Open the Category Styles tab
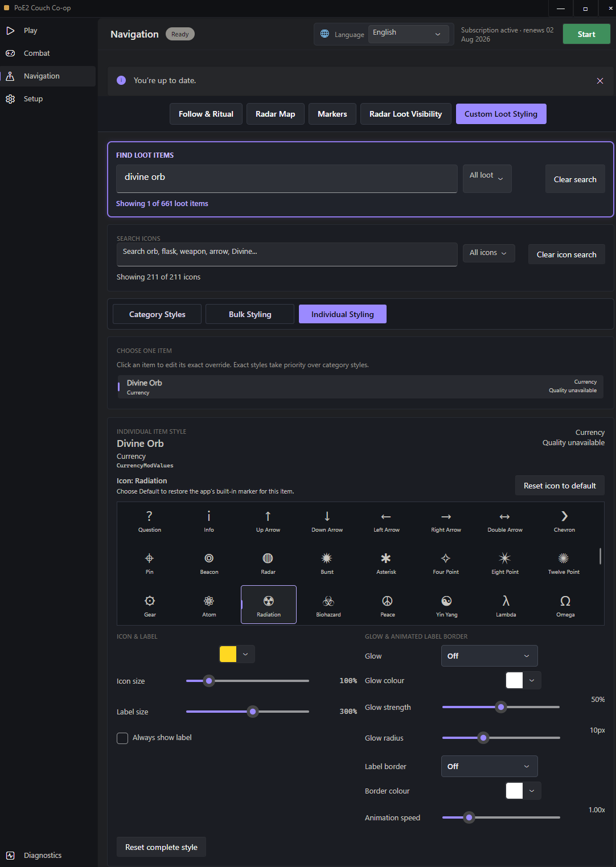 tap(157, 314)
